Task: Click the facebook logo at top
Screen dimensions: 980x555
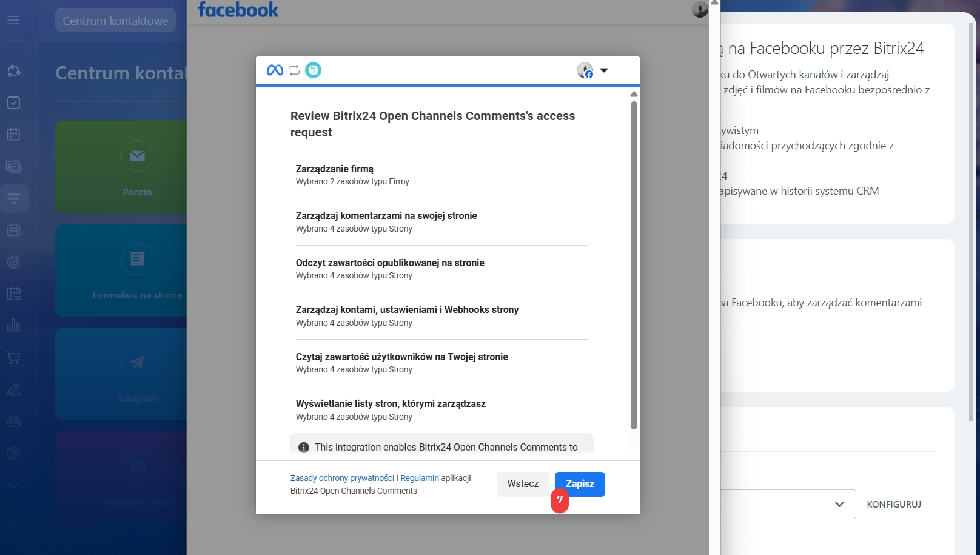Action: click(238, 10)
